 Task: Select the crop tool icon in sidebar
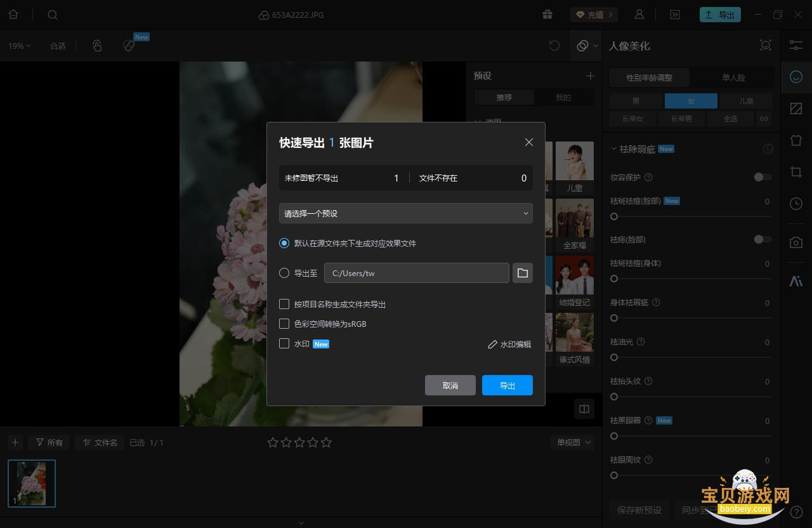click(796, 172)
